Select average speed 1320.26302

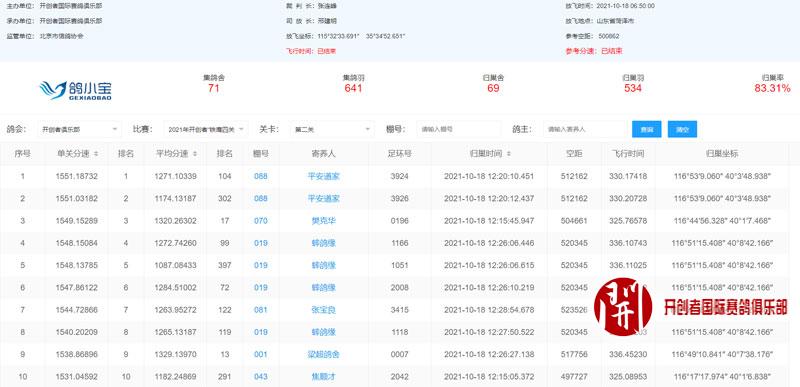tap(175, 221)
